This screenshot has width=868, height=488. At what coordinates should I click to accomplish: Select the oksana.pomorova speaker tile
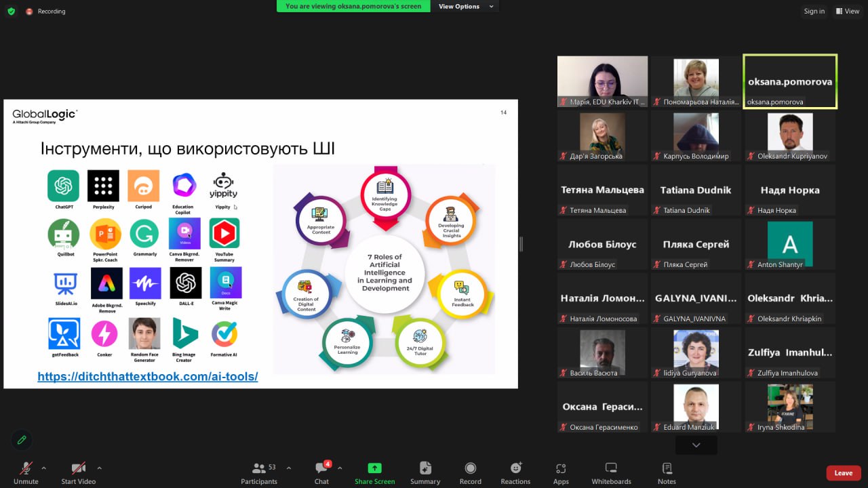[x=790, y=81]
